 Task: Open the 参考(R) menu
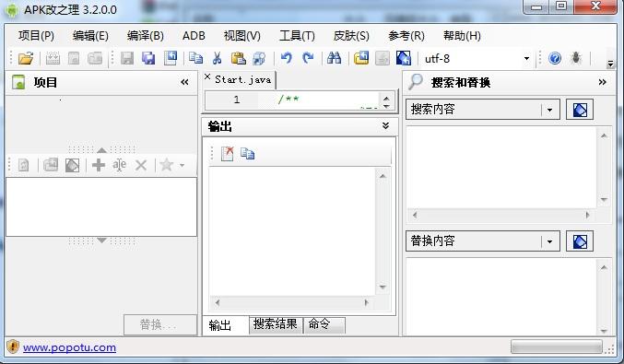(406, 36)
